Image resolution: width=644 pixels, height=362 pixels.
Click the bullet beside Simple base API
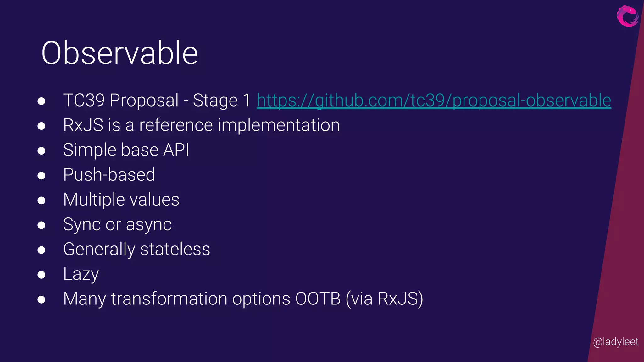point(41,151)
